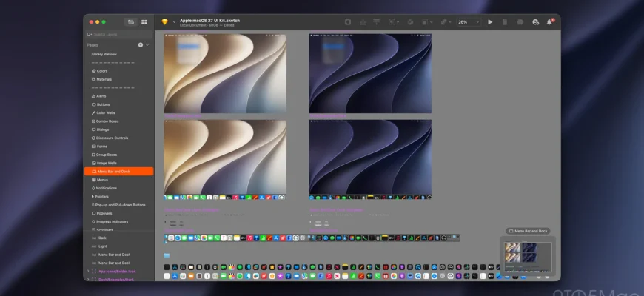
Task: Open the Menus page
Action: click(118, 180)
